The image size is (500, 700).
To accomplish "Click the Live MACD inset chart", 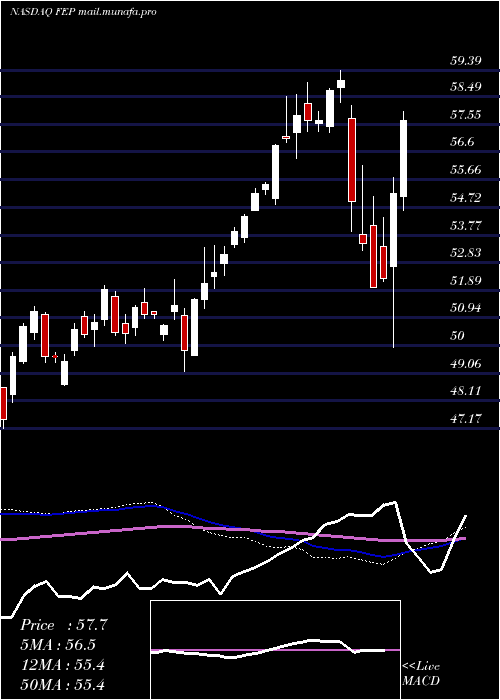I will pos(275,650).
